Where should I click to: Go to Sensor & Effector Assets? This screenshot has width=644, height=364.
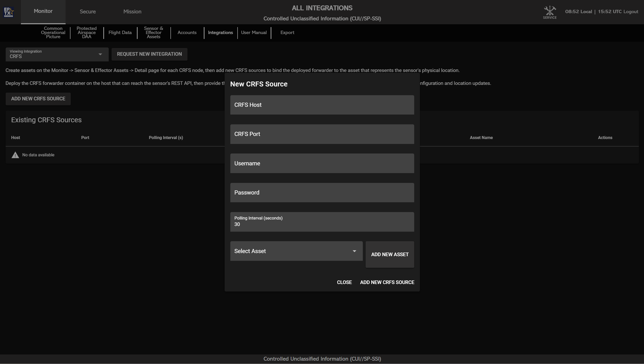(153, 33)
